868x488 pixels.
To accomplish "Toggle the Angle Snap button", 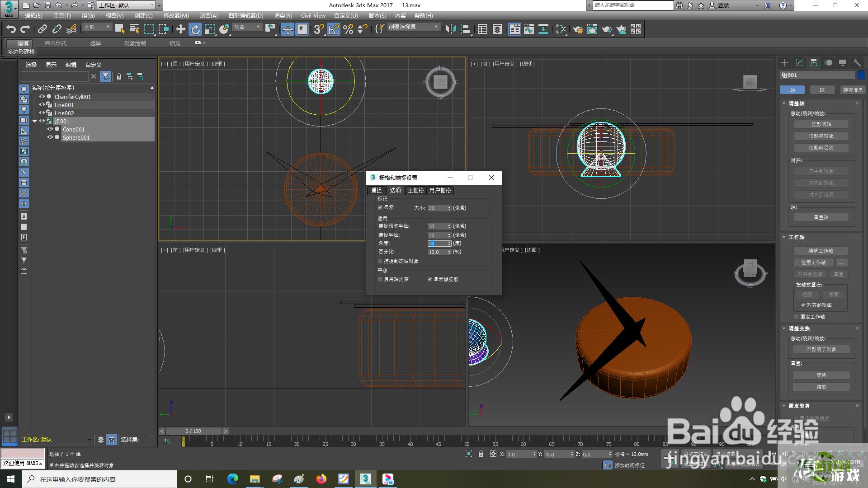I will [x=334, y=29].
